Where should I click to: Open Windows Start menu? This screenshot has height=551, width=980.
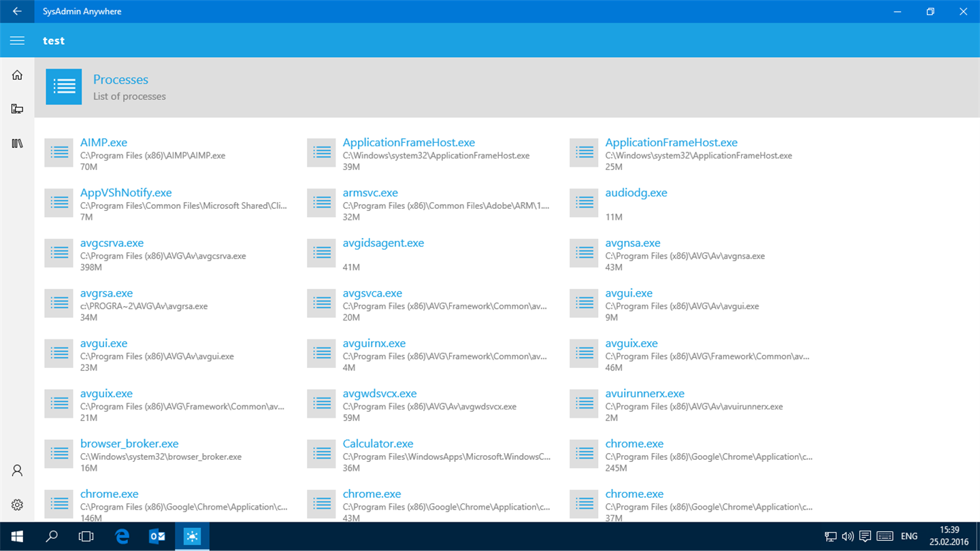[17, 537]
